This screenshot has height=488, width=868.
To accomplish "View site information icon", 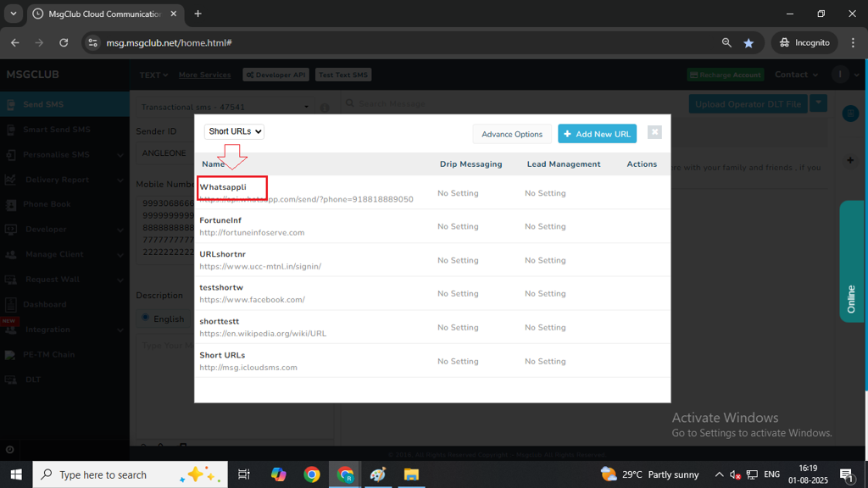I will (93, 42).
